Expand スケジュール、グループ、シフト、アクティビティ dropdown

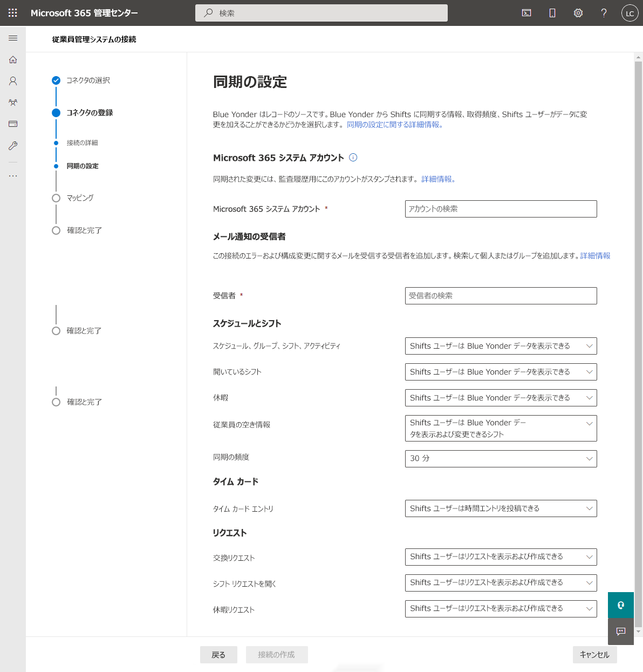coord(501,346)
